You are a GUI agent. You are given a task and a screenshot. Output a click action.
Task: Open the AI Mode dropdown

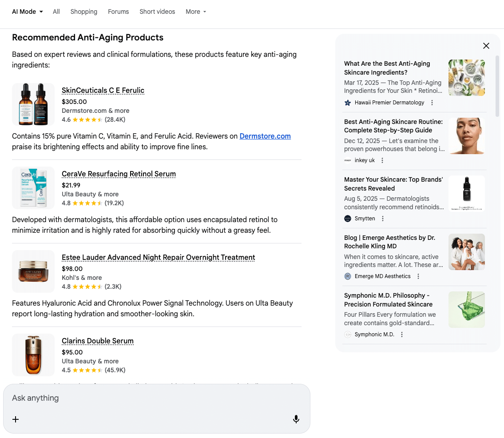[28, 12]
